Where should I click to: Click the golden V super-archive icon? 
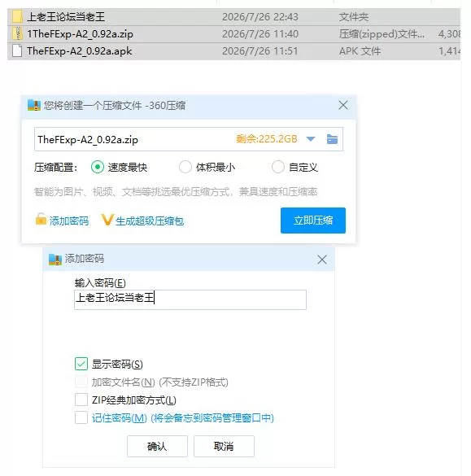(x=107, y=220)
